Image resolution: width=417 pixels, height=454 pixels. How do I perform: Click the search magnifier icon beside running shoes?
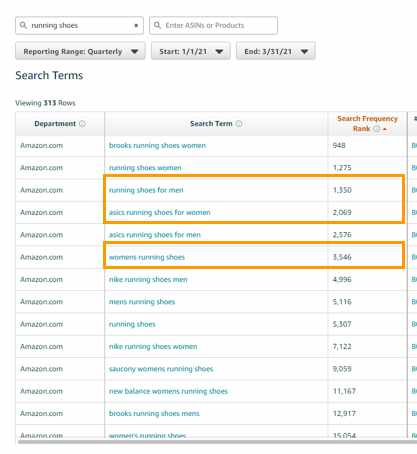(x=23, y=25)
